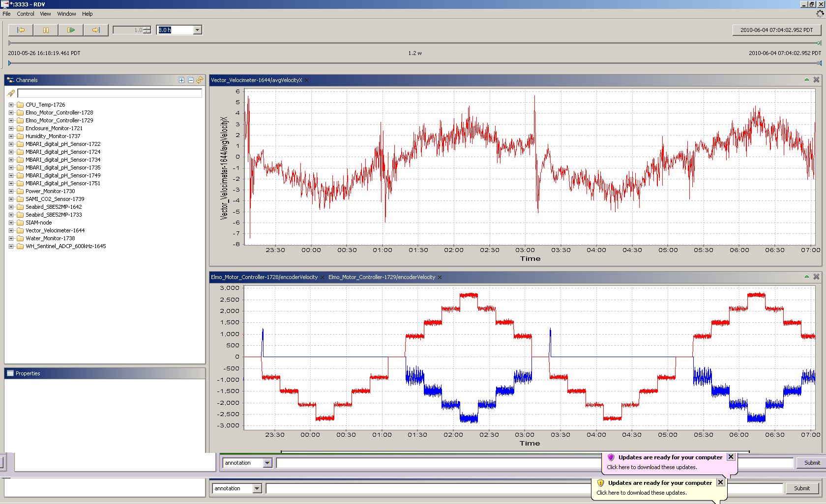Click lower balloon's download updates link

point(642,493)
